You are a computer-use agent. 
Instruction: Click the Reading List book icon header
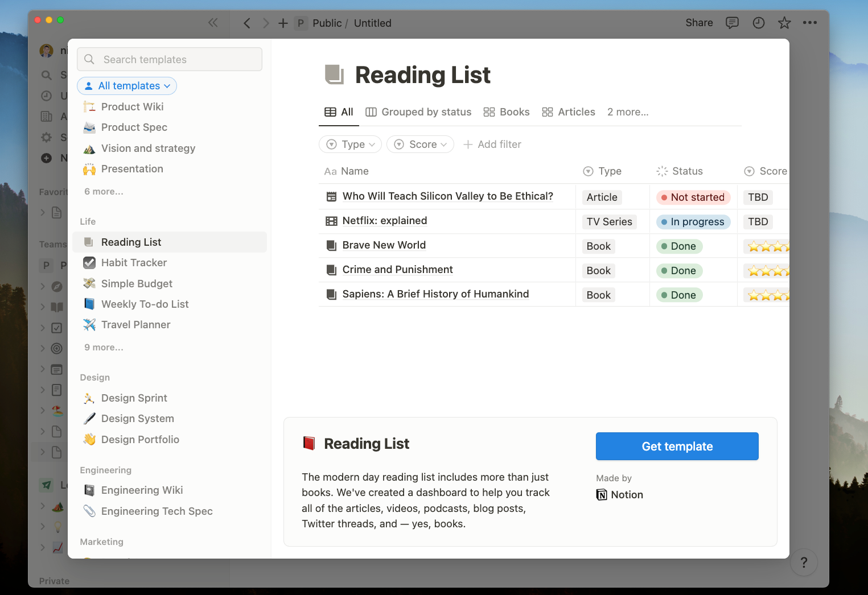(335, 75)
